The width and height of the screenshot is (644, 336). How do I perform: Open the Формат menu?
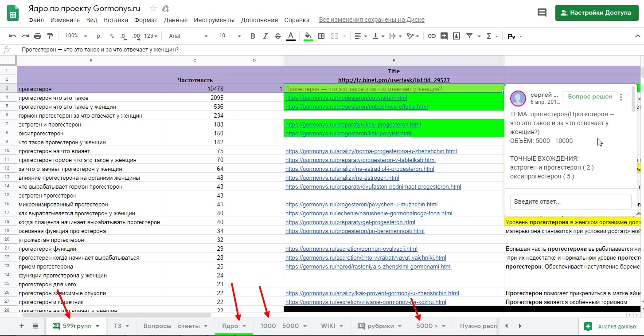[146, 20]
